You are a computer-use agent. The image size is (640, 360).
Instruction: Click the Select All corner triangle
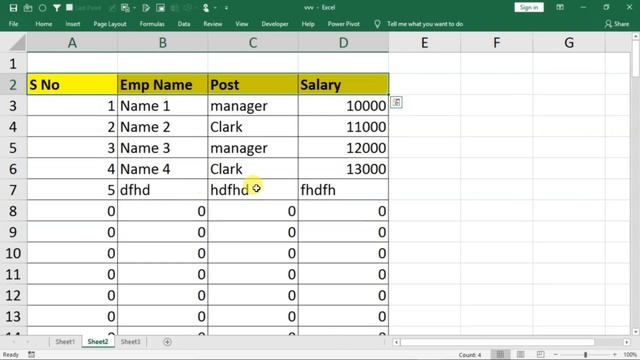click(x=17, y=43)
